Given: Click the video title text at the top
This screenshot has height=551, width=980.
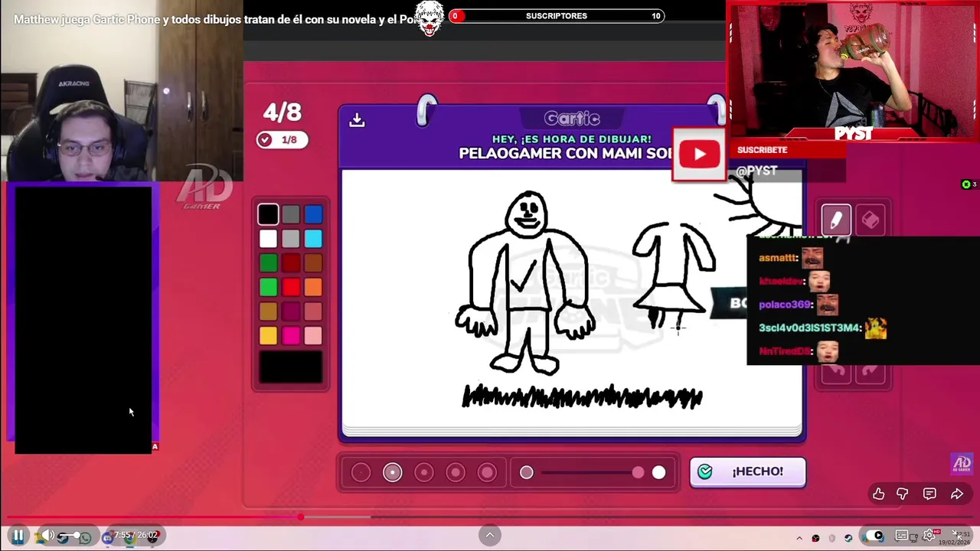Looking at the screenshot, I should (216, 19).
